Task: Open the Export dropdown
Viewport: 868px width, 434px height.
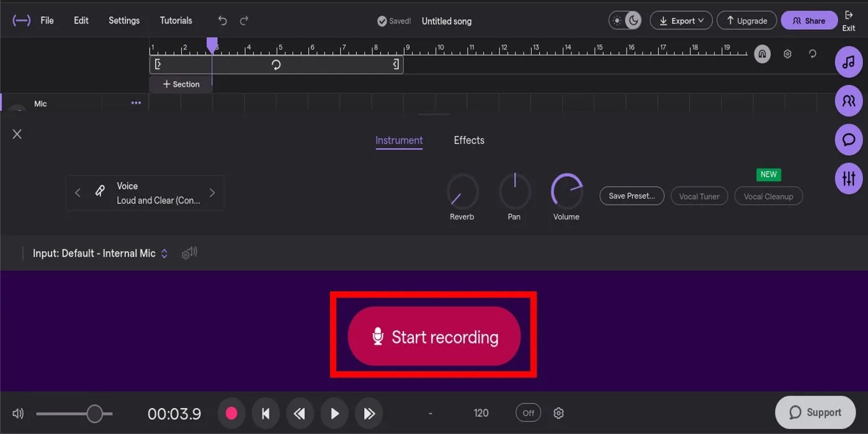Action: (x=681, y=20)
